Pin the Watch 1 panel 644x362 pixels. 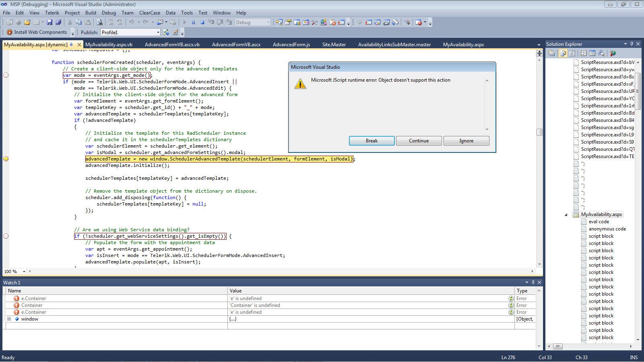[x=533, y=282]
